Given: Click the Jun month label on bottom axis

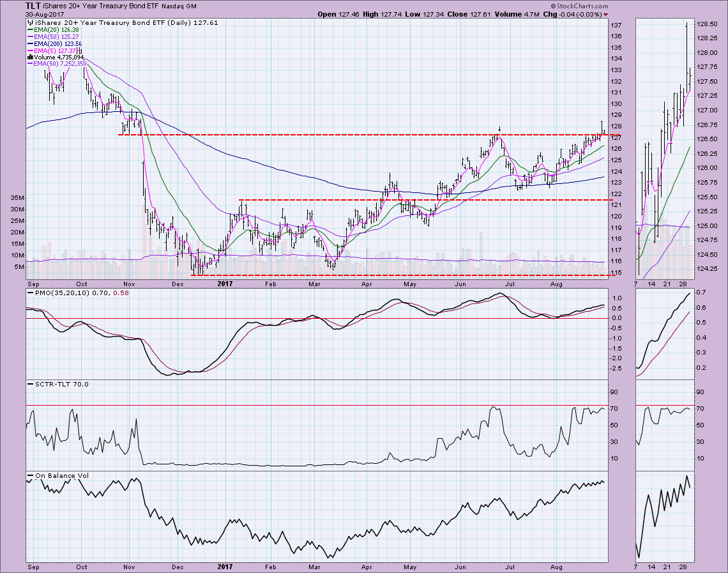Looking at the screenshot, I should pyautogui.click(x=459, y=565).
